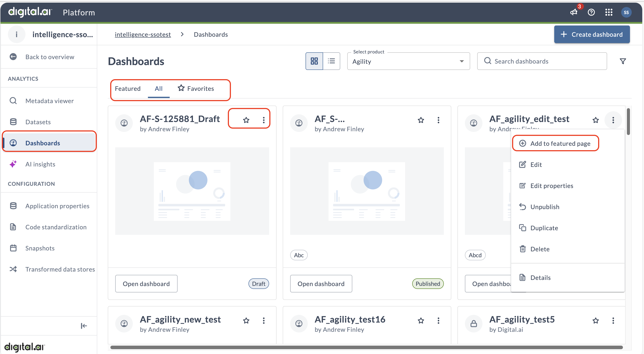Star the AF-S-125881_Draft dashboard as favorite
Screen dimensions: 644x354
coord(246,120)
